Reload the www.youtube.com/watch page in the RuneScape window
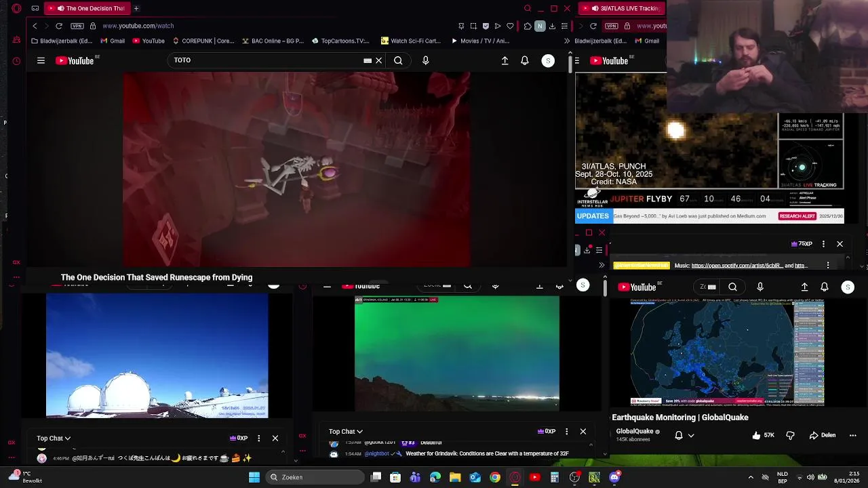This screenshot has height=488, width=868. coord(59,26)
